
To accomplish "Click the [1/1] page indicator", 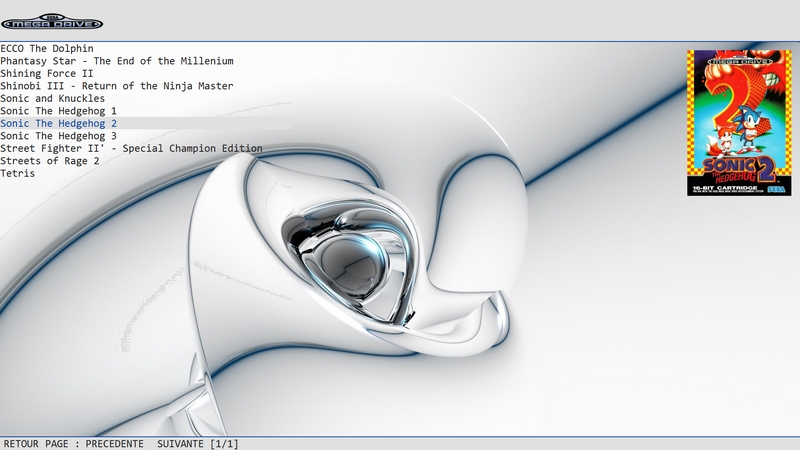I will 224,444.
